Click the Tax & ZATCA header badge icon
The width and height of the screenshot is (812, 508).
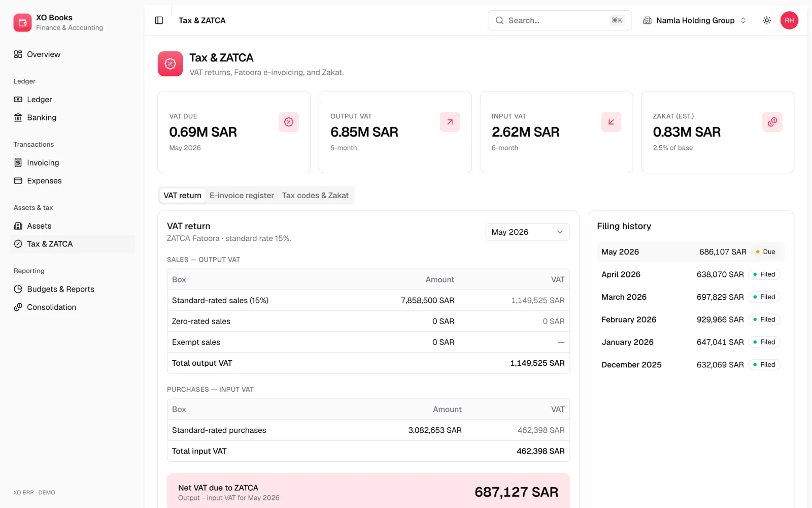170,63
